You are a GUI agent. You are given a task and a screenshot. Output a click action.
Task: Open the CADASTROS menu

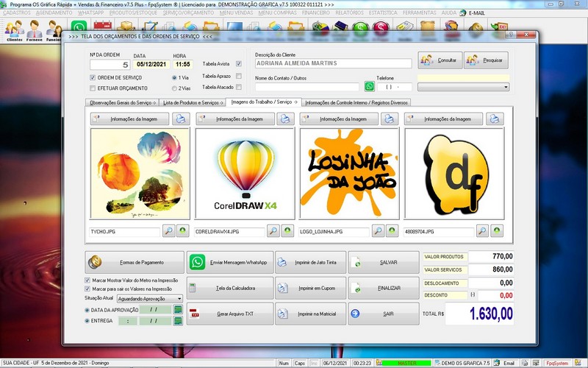tap(17, 13)
